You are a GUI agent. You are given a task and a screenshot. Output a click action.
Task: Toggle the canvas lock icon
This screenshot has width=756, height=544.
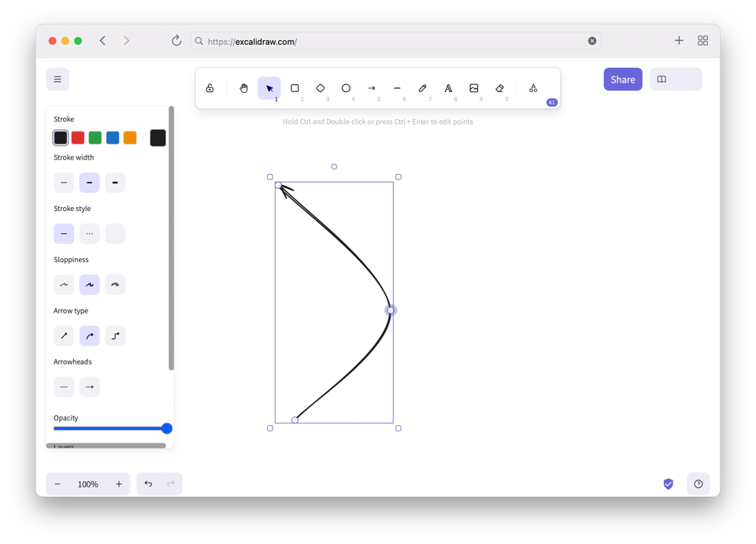tap(210, 87)
